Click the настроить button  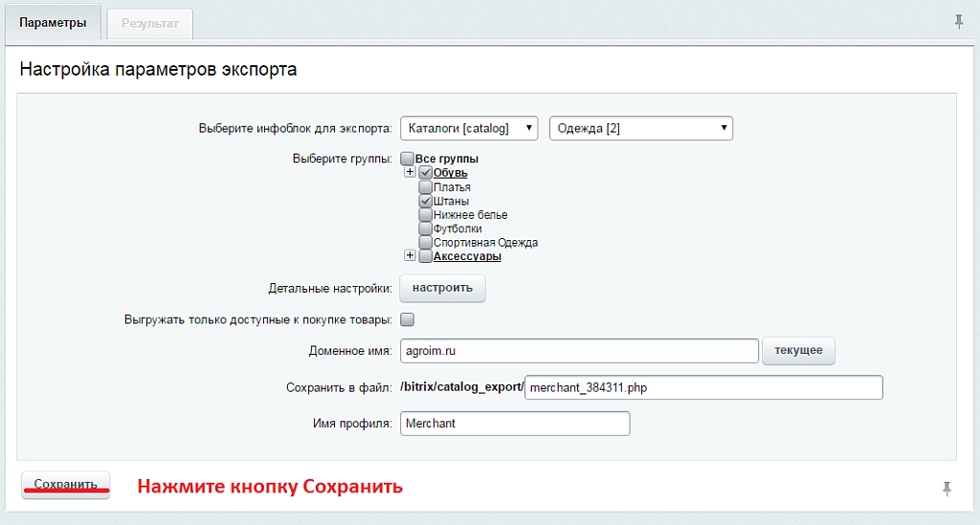(x=442, y=288)
